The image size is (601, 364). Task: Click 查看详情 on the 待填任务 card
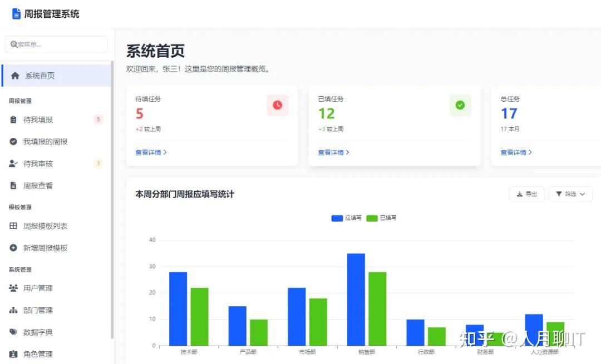pos(150,152)
